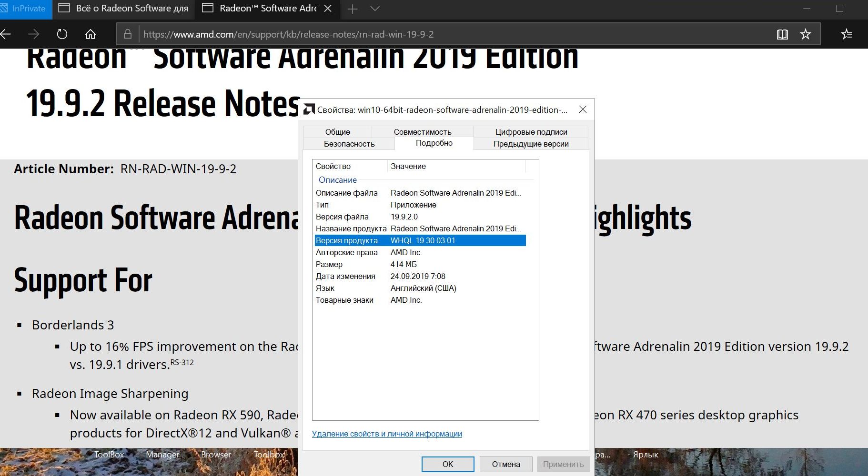Select the 'Товарные знаки' row
Viewport: 868px width, 476px height.
[420, 300]
